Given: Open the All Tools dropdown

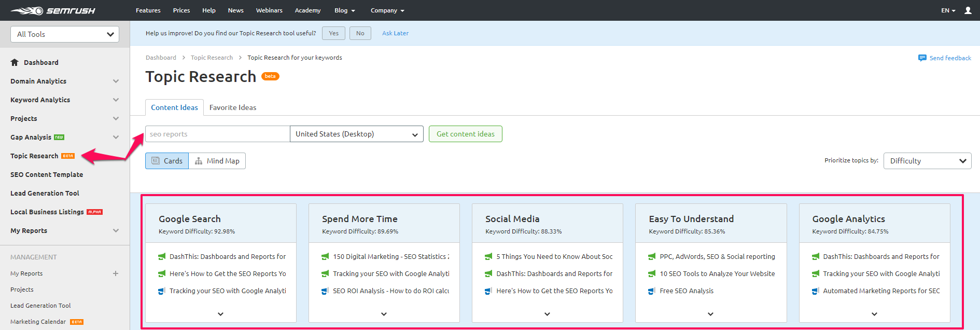Looking at the screenshot, I should (x=65, y=34).
